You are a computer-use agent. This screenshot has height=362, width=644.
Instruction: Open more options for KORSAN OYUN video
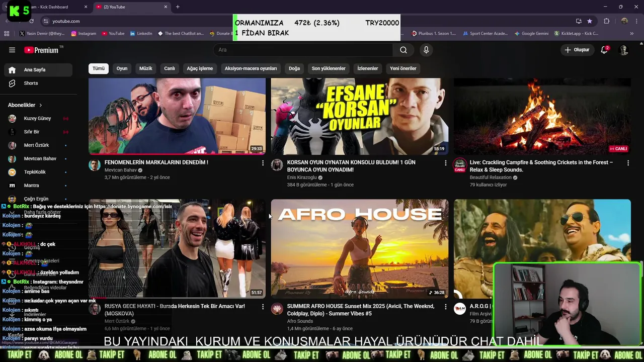tap(445, 163)
